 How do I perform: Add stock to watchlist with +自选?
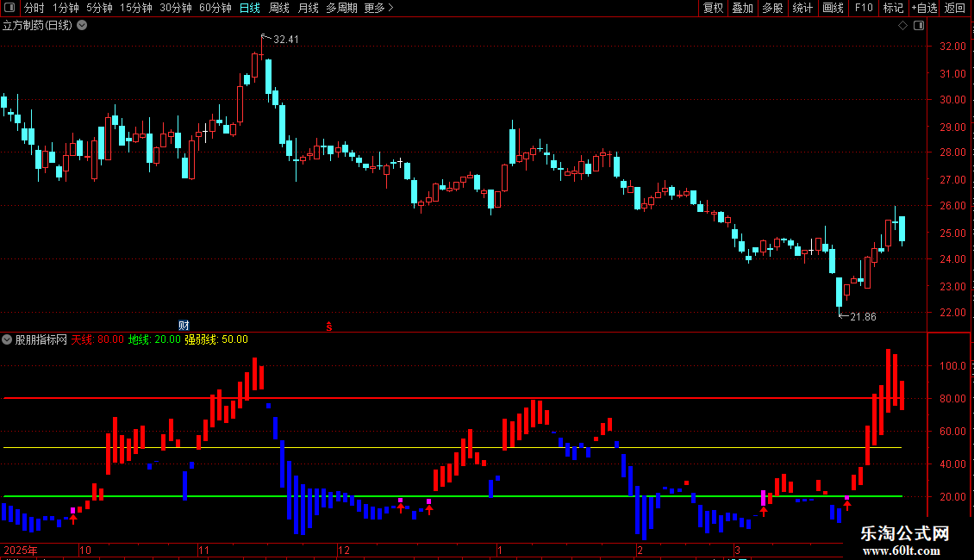[x=924, y=8]
